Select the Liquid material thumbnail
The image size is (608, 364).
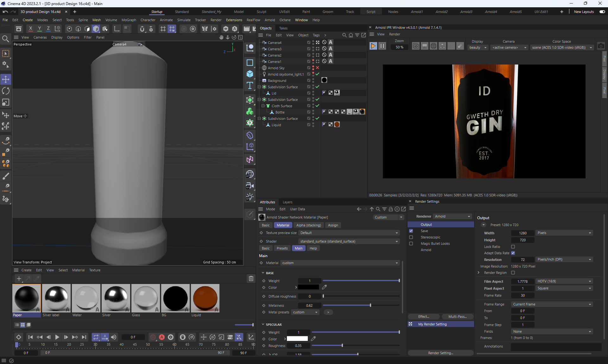point(205,298)
